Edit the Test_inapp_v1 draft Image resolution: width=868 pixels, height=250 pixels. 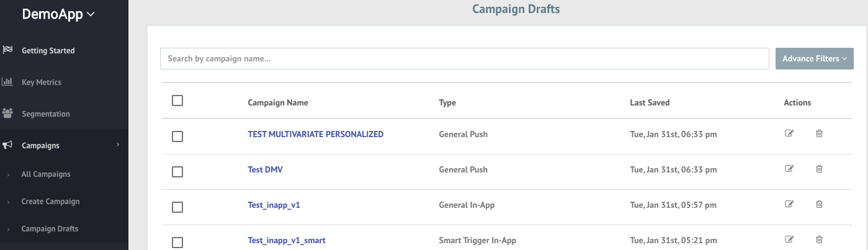[x=789, y=204]
